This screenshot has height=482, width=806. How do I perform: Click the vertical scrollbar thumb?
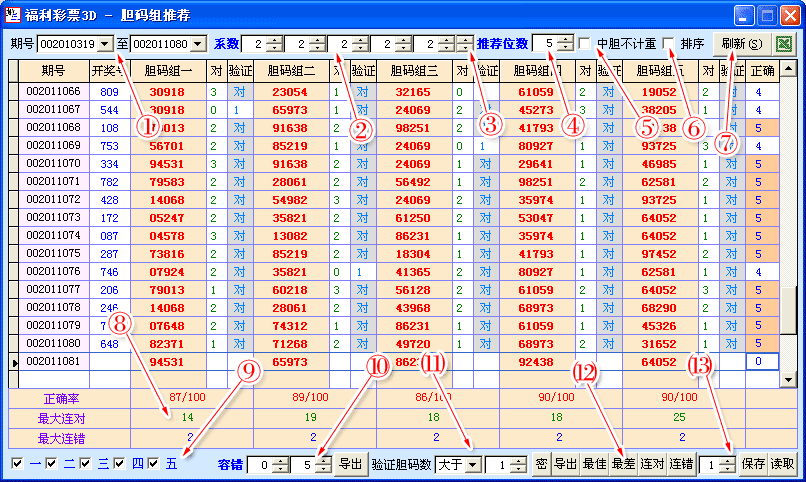[789, 311]
